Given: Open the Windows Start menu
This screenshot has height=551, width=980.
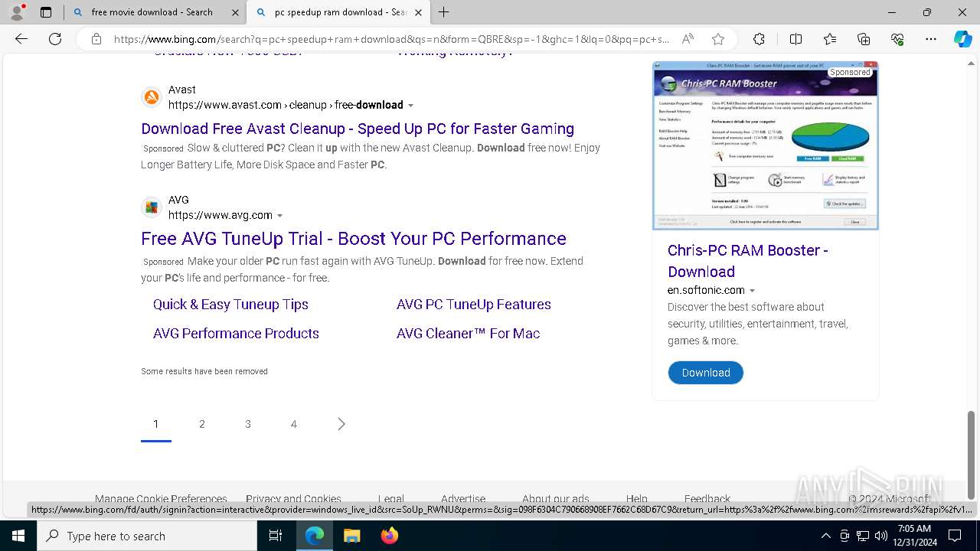Looking at the screenshot, I should 18,536.
